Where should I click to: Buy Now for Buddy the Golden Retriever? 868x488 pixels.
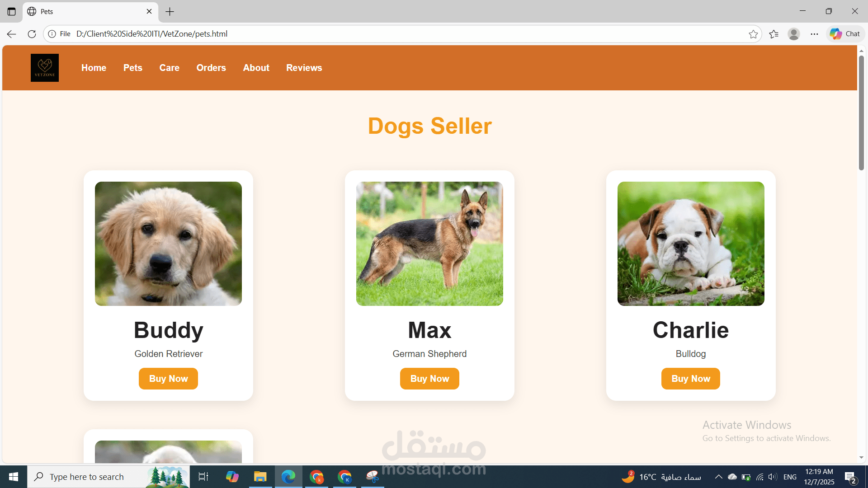coord(168,379)
